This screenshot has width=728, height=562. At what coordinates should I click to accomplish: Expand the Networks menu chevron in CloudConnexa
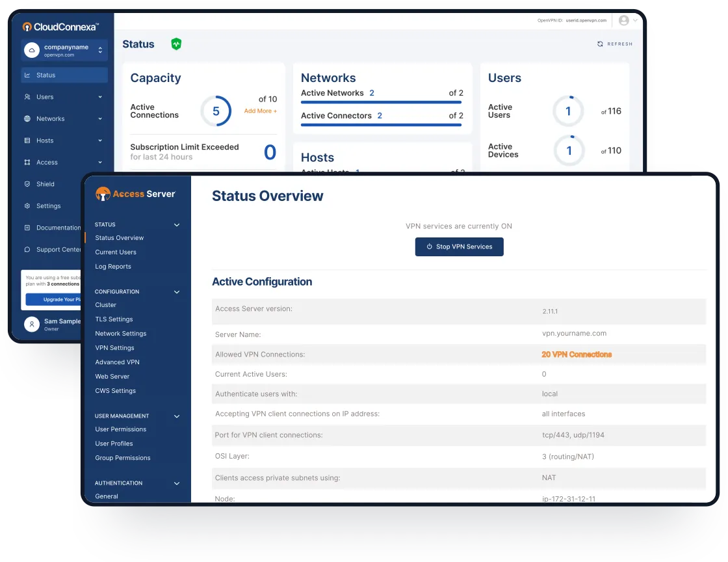100,118
